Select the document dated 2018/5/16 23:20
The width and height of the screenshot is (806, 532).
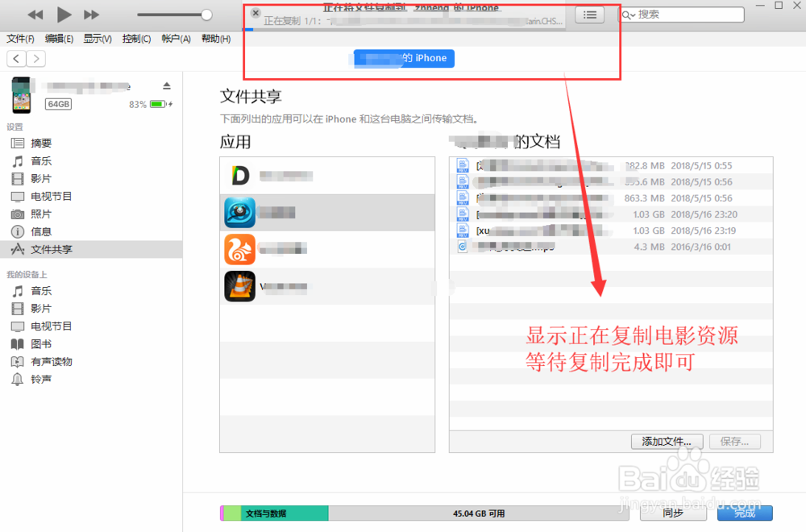click(611, 214)
